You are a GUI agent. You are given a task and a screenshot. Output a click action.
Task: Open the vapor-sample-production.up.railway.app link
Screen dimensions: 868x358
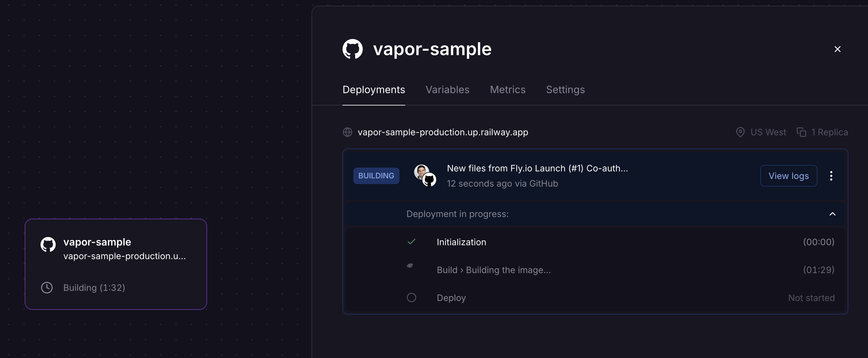tap(443, 132)
